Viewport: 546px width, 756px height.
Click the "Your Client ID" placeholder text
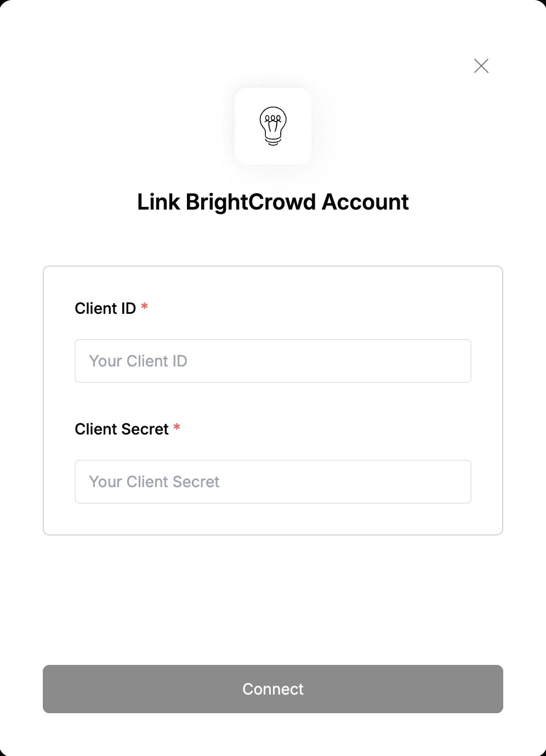point(138,361)
